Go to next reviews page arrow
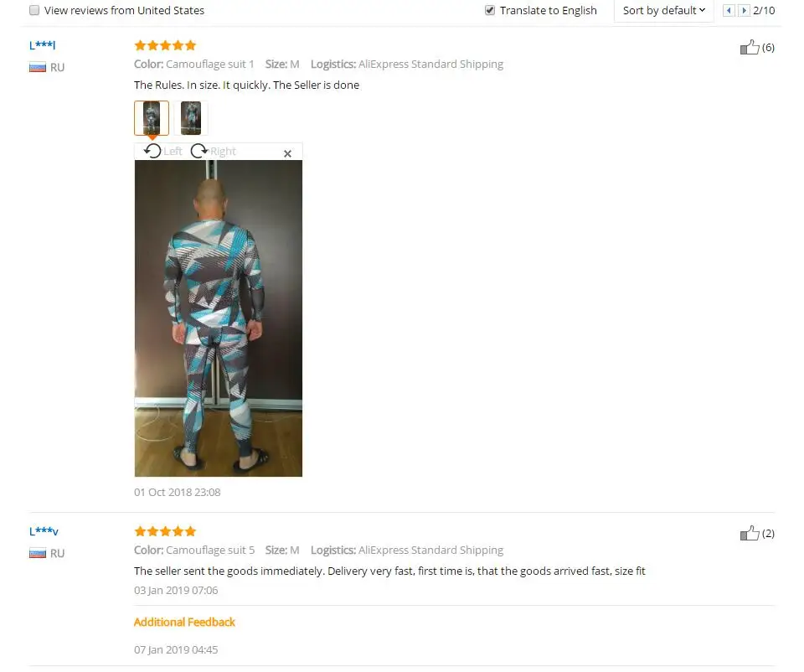The image size is (804, 672). (x=744, y=10)
